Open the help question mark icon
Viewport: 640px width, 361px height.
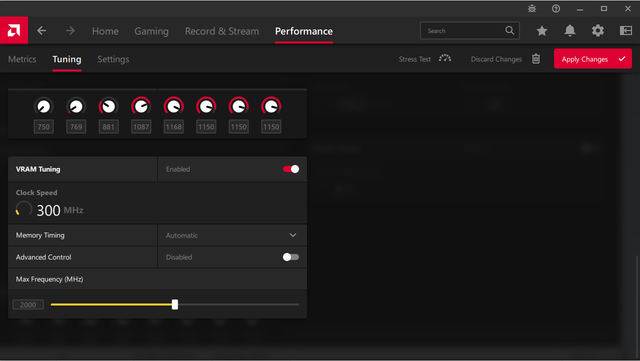tap(556, 8)
